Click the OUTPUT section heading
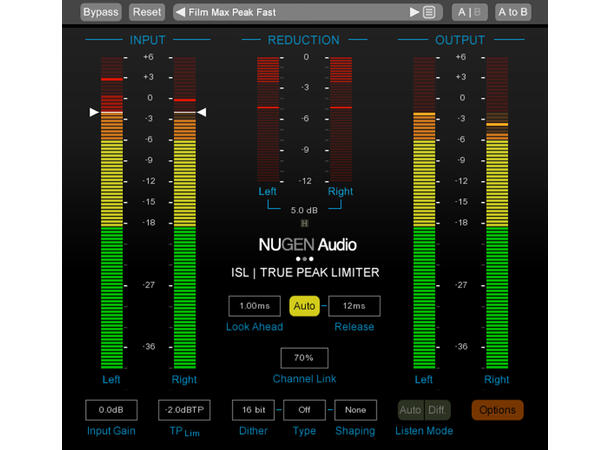Screen dimensions: 610x450 pos(460,40)
